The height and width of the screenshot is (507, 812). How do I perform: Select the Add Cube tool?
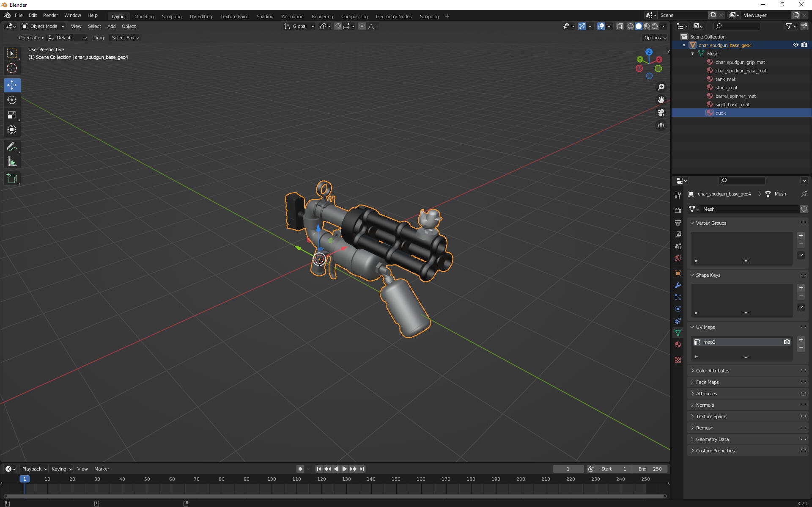pos(12,179)
